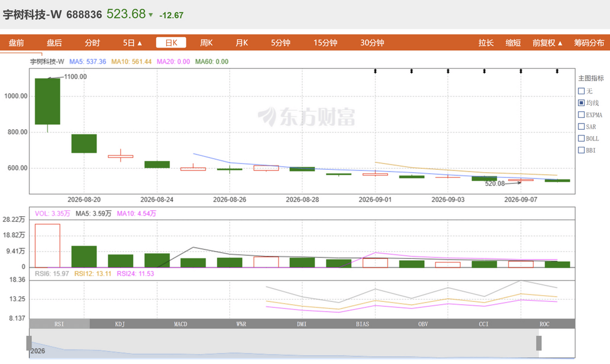The width and height of the screenshot is (610, 364).
Task: Switch to the ROC indicator tab
Action: (544, 324)
